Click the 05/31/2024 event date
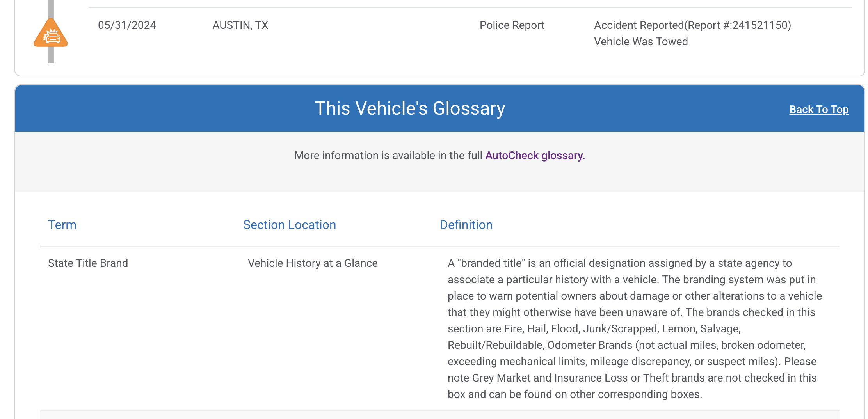 [x=127, y=25]
